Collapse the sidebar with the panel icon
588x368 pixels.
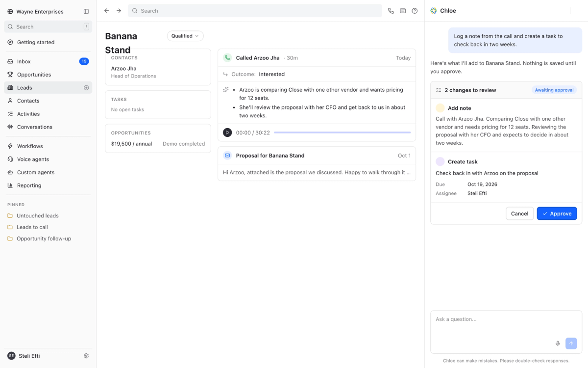pos(86,11)
